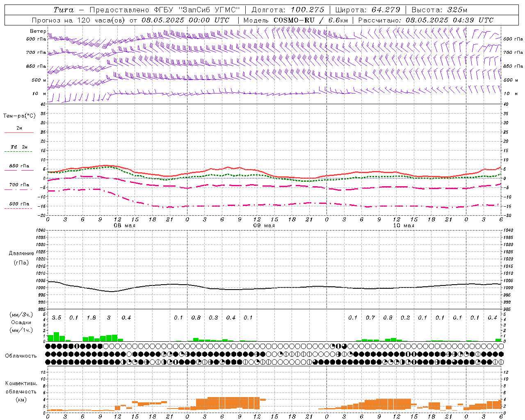Click the "(мм/3ч.)" precipitation unit label

(x=21, y=315)
